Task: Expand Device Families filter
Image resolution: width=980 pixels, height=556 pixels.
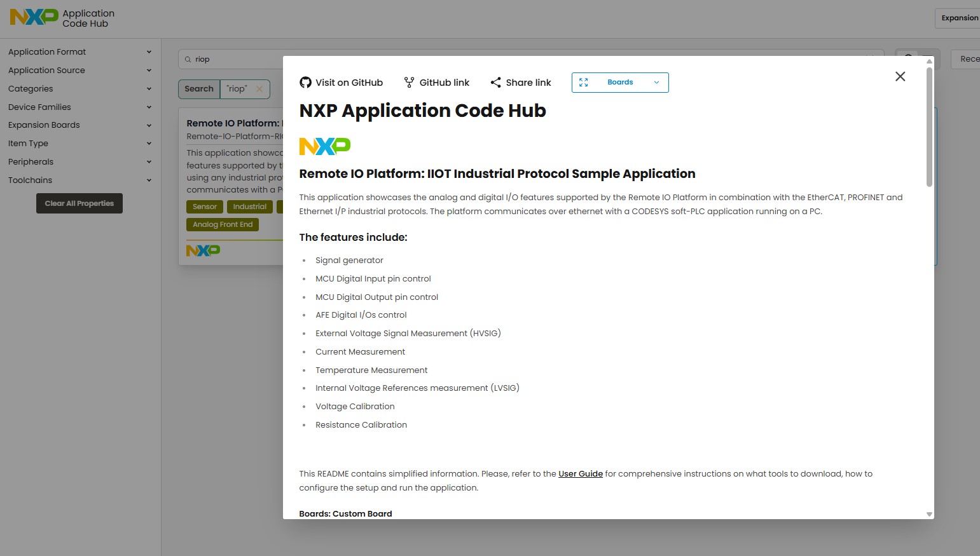Action: click(x=79, y=107)
